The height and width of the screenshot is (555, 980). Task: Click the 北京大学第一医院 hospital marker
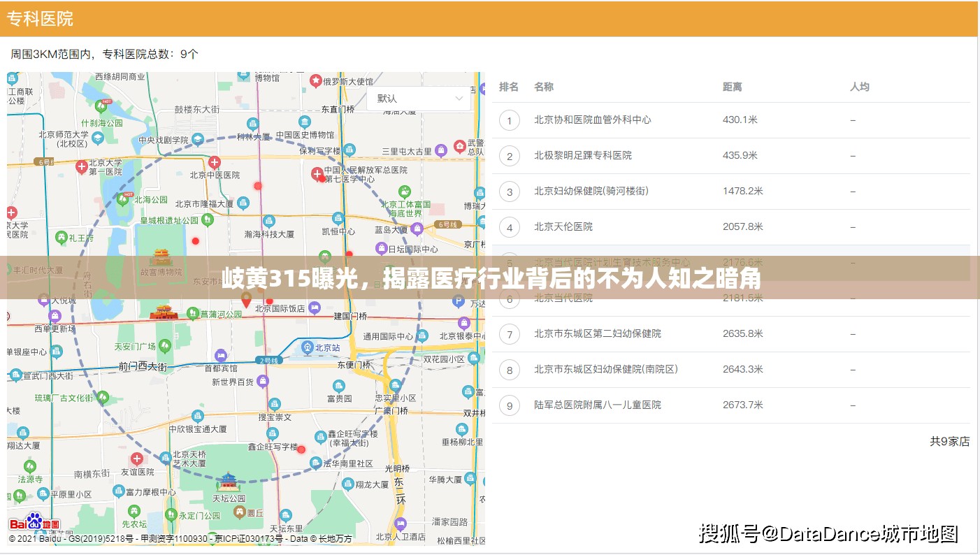pyautogui.click(x=82, y=166)
